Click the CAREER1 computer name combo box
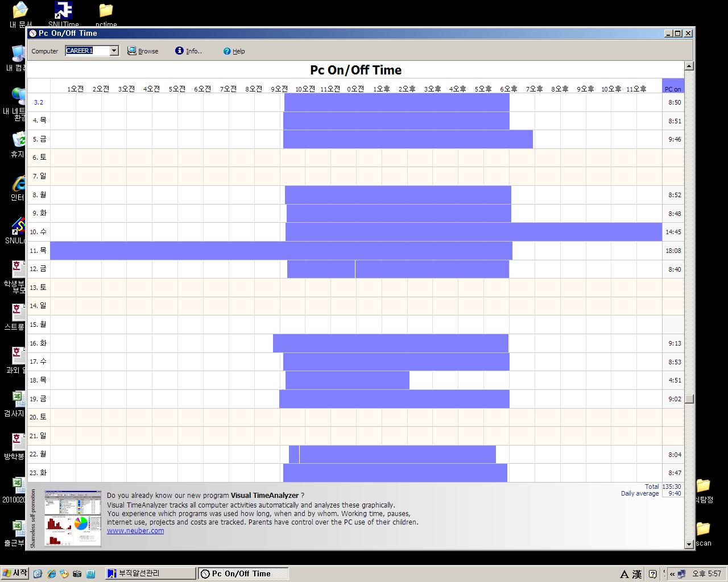The height and width of the screenshot is (582, 728). 86,51
